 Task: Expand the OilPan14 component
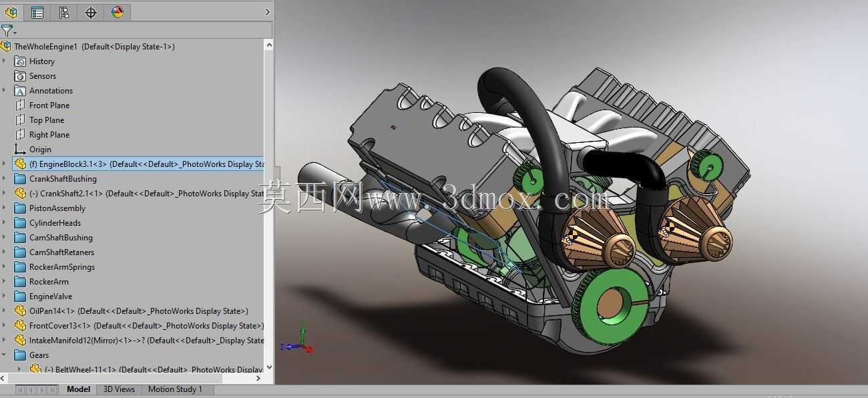[x=4, y=311]
